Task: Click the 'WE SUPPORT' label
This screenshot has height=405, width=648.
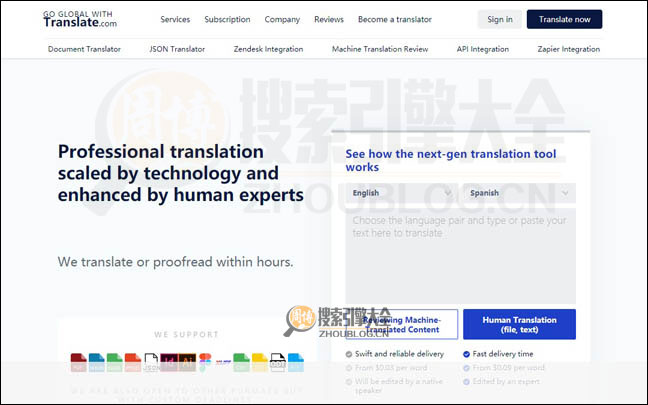Action: click(x=186, y=334)
